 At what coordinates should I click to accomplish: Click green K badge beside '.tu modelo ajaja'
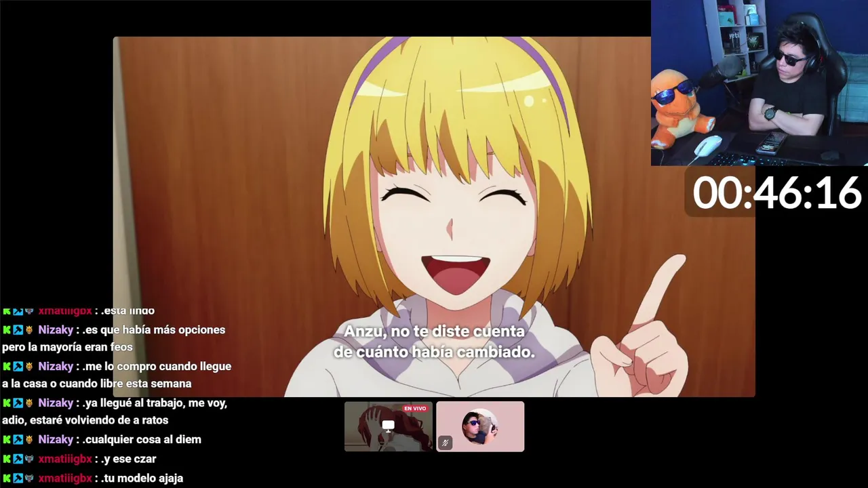point(7,478)
